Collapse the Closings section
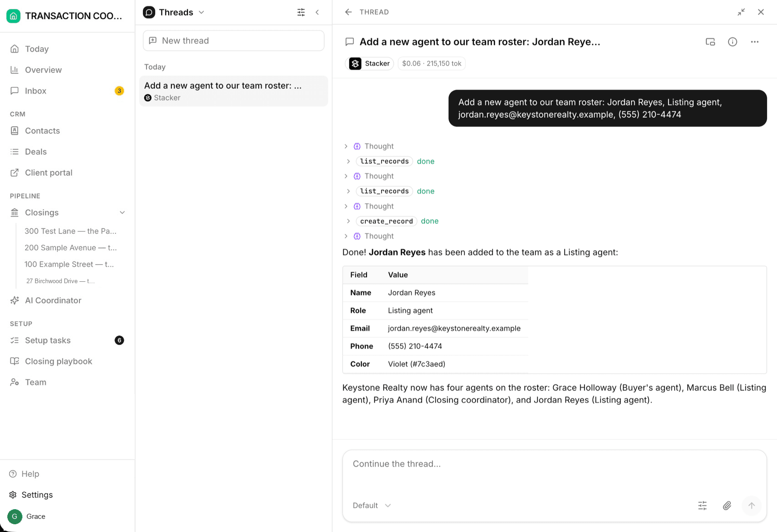777x532 pixels. [122, 213]
